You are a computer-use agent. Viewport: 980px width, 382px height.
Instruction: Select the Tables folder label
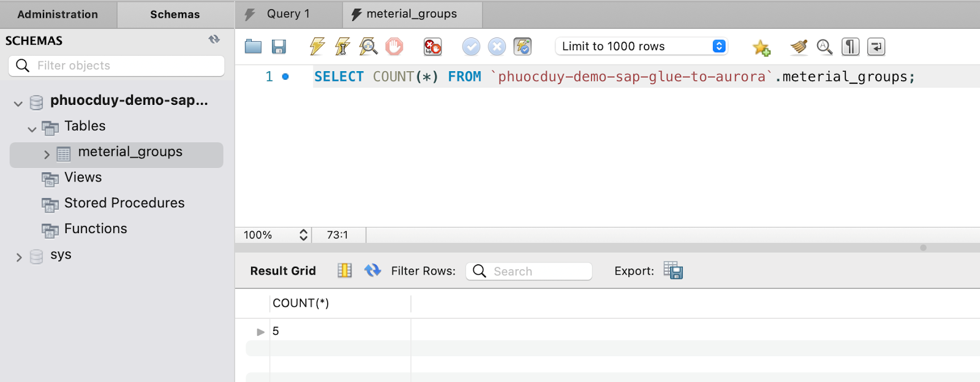pyautogui.click(x=85, y=126)
